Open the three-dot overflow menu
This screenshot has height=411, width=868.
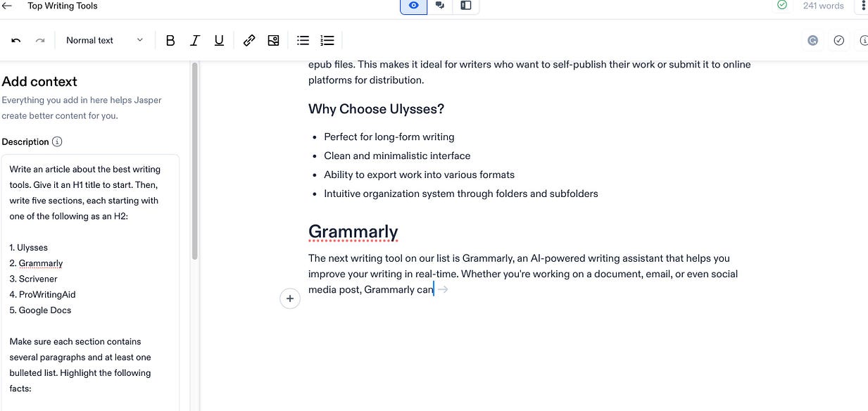pos(863,6)
